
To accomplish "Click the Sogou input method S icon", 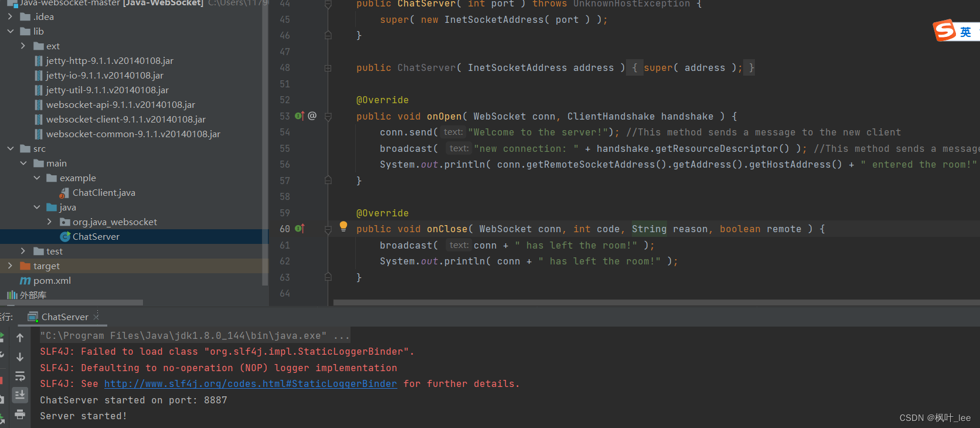I will coord(944,30).
